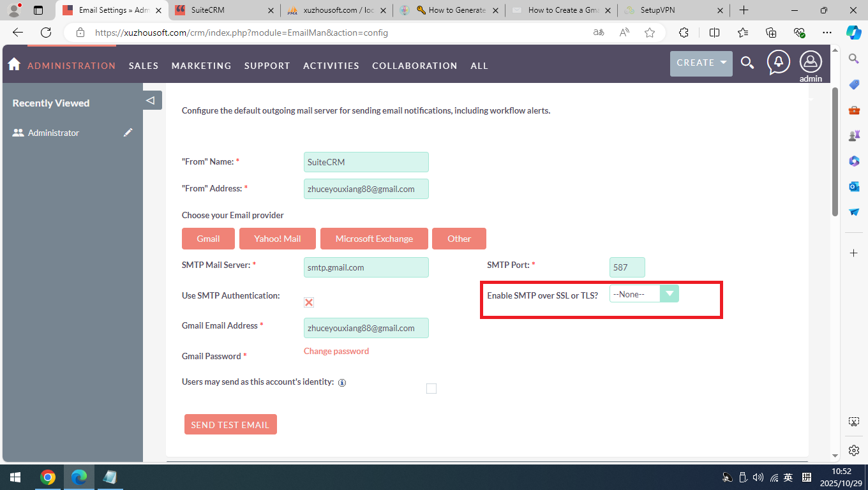Image resolution: width=868 pixels, height=490 pixels.
Task: Collapse the sidebar with the triangle toggle
Action: point(151,100)
